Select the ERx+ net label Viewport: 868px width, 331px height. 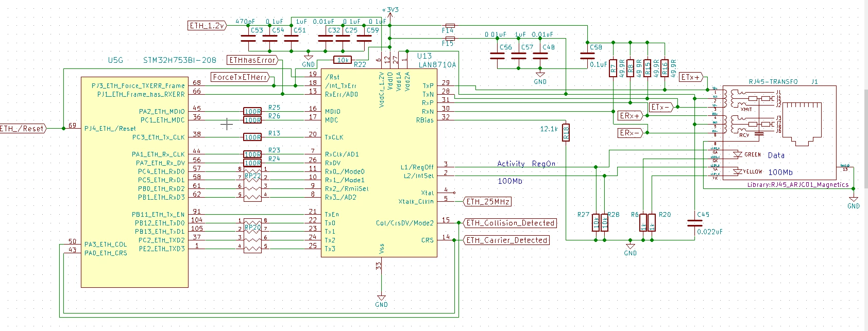point(631,116)
